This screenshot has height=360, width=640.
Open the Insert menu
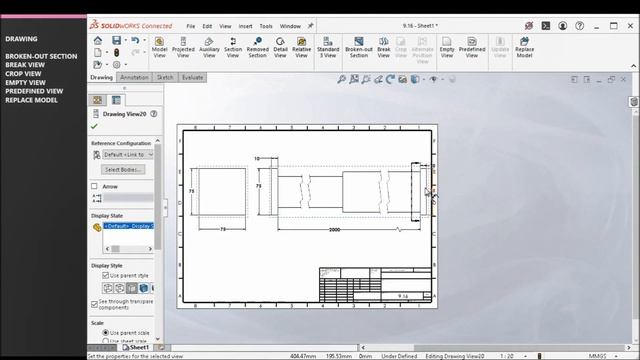[x=245, y=26]
